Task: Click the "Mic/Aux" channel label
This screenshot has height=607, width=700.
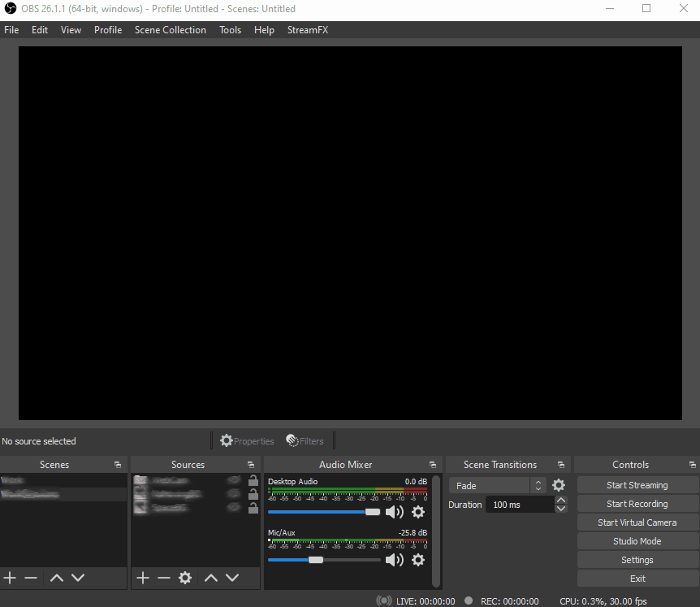Action: coord(282,533)
